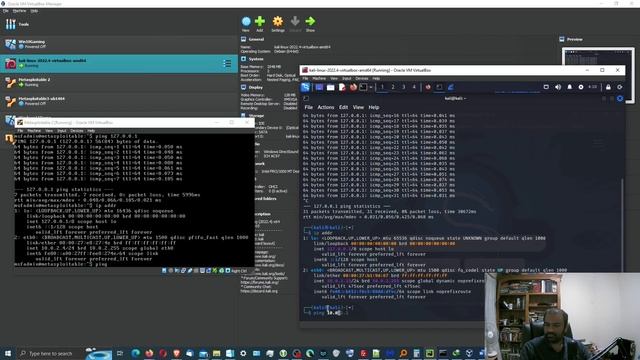The image size is (640, 360).
Task: Click the terminal window button in Kali taskbar
Action: [x=439, y=87]
